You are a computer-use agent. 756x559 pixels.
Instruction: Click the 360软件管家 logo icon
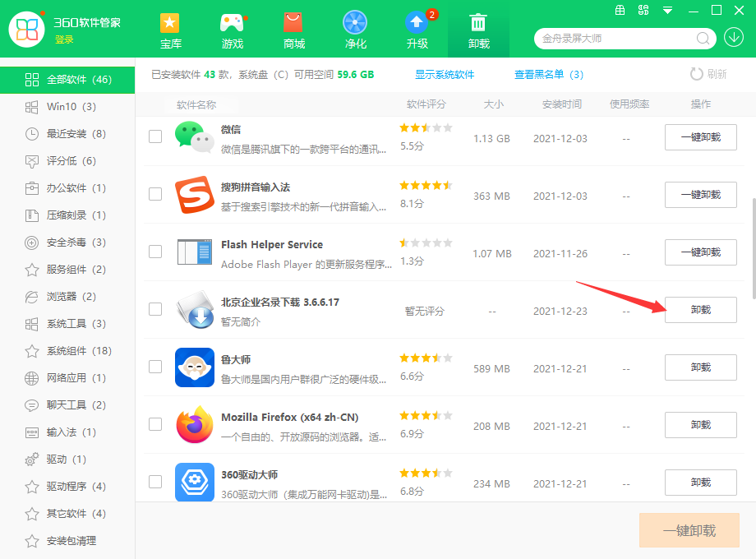tap(26, 30)
